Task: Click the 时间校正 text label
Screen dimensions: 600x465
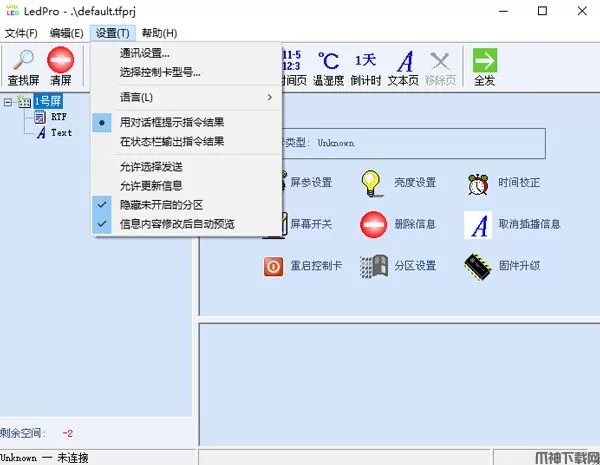Action: 519,182
